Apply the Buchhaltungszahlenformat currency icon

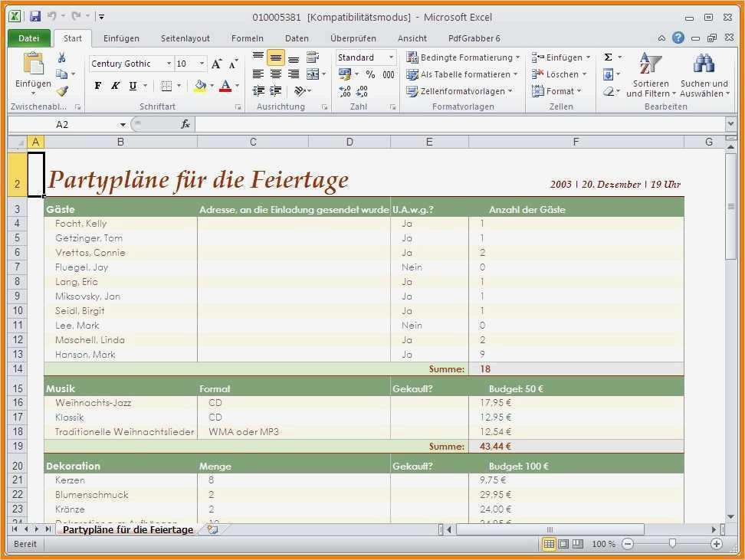point(343,74)
